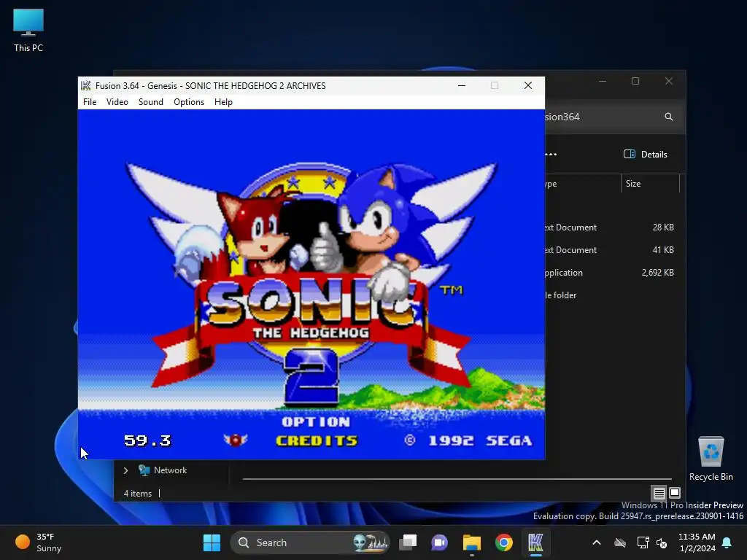Viewport: 747px width, 560px height.
Task: Select OPTION on the Sonic title screen
Action: pos(316,422)
